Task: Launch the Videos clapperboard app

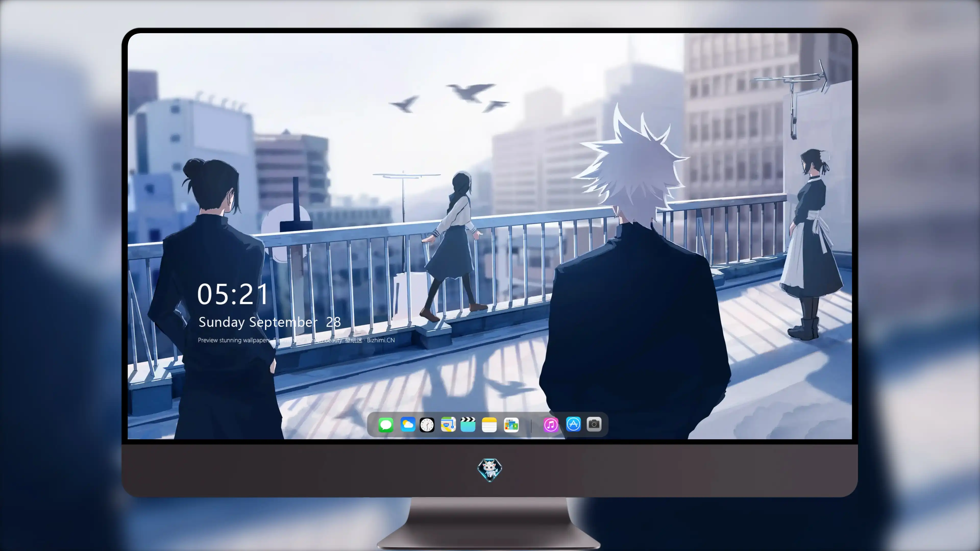Action: click(468, 424)
